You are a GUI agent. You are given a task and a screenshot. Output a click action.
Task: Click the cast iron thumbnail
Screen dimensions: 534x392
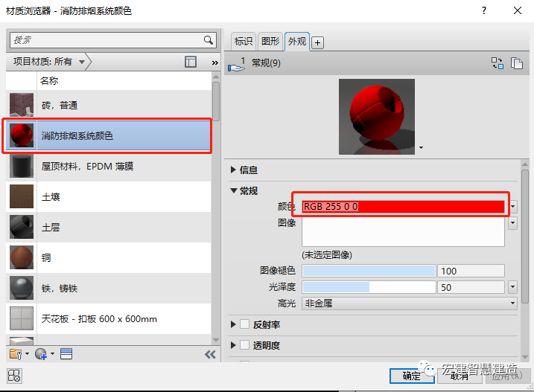coord(22,288)
